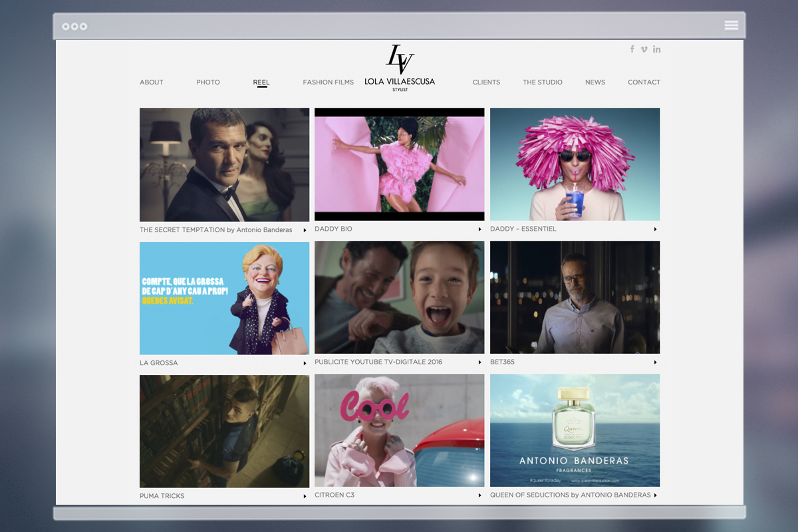Open the La Grossa title link
Viewport: 798px width, 532px height.
(159, 363)
